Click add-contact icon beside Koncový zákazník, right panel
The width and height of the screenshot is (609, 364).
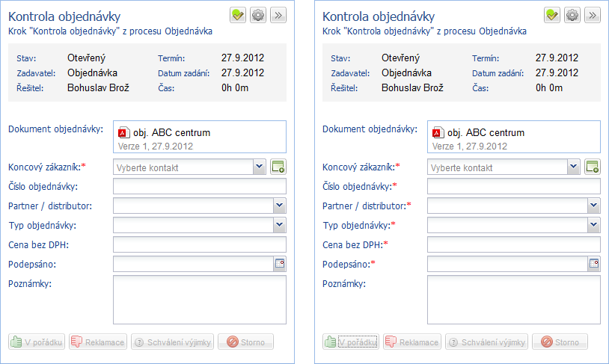pyautogui.click(x=593, y=167)
